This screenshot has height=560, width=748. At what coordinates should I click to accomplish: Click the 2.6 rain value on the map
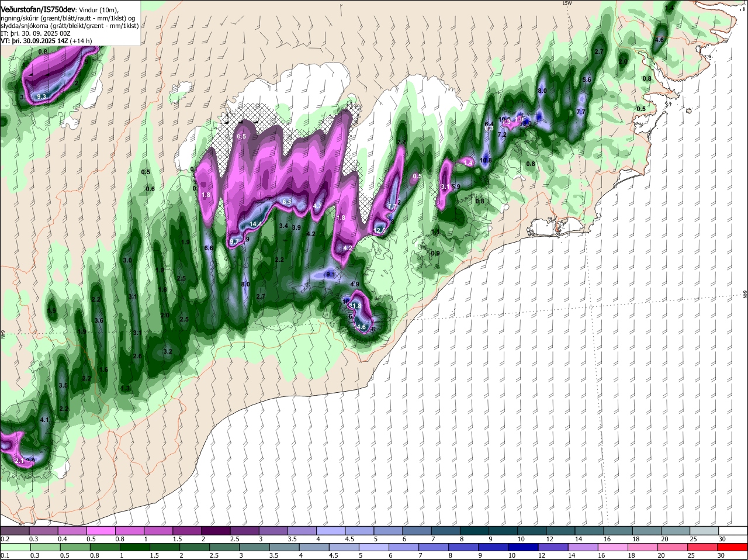138,356
